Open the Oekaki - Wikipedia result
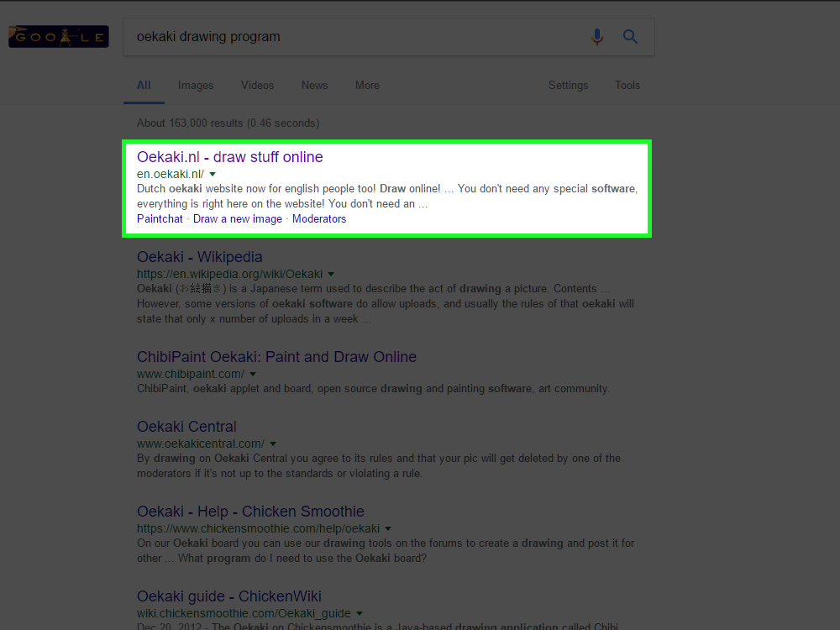This screenshot has width=840, height=630. click(x=200, y=257)
